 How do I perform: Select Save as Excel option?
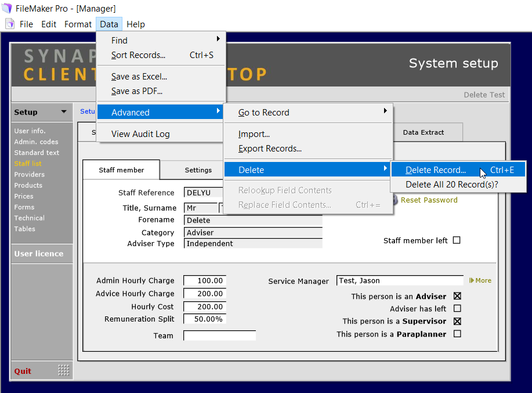coord(161,77)
